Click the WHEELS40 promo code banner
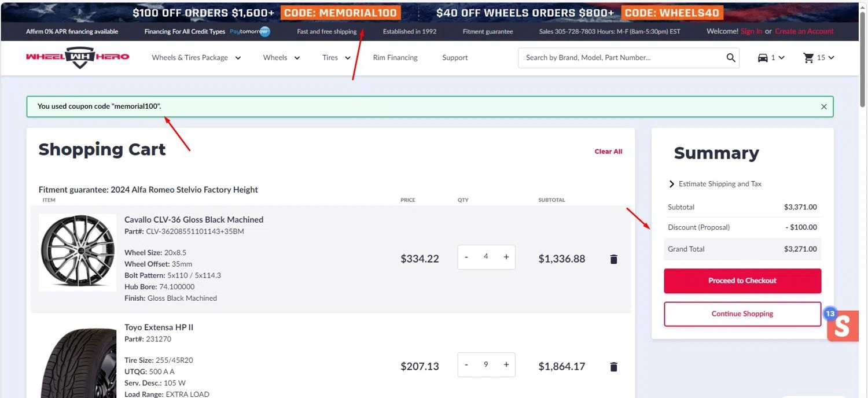The image size is (868, 398). pos(672,13)
